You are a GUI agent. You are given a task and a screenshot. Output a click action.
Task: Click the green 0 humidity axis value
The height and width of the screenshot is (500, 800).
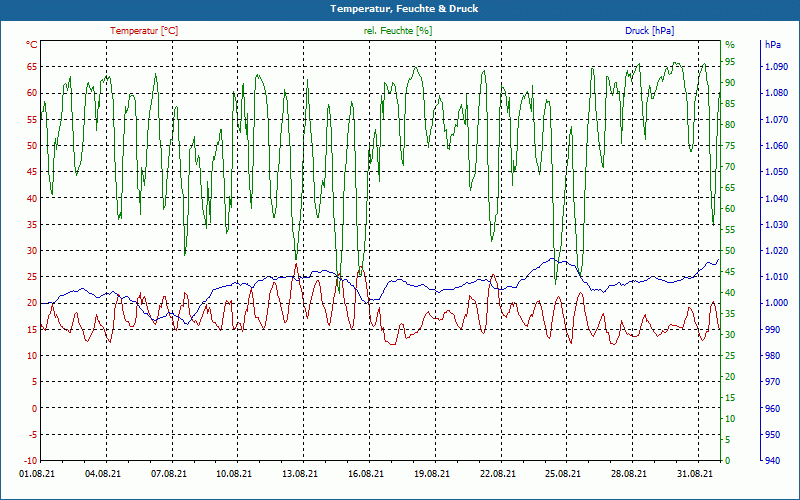728,461
